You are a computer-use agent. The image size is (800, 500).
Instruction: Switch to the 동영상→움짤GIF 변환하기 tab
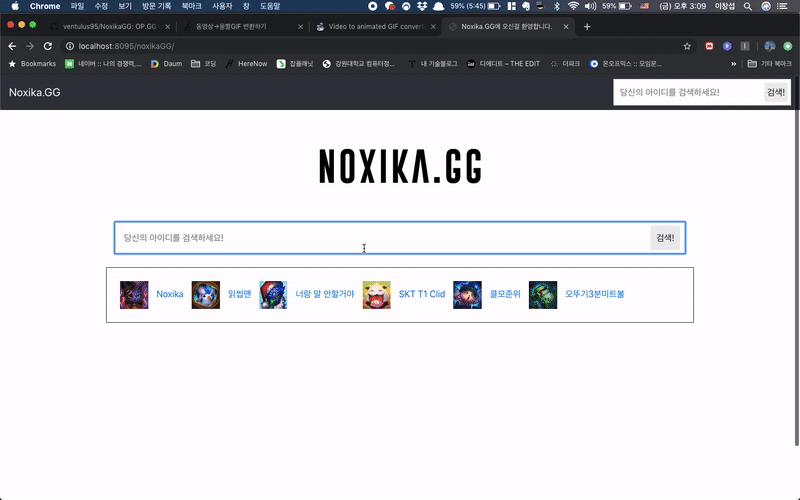point(242,27)
